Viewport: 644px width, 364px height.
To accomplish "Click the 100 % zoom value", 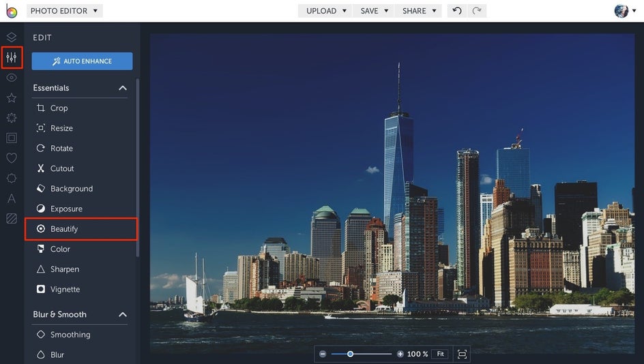I will (418, 354).
